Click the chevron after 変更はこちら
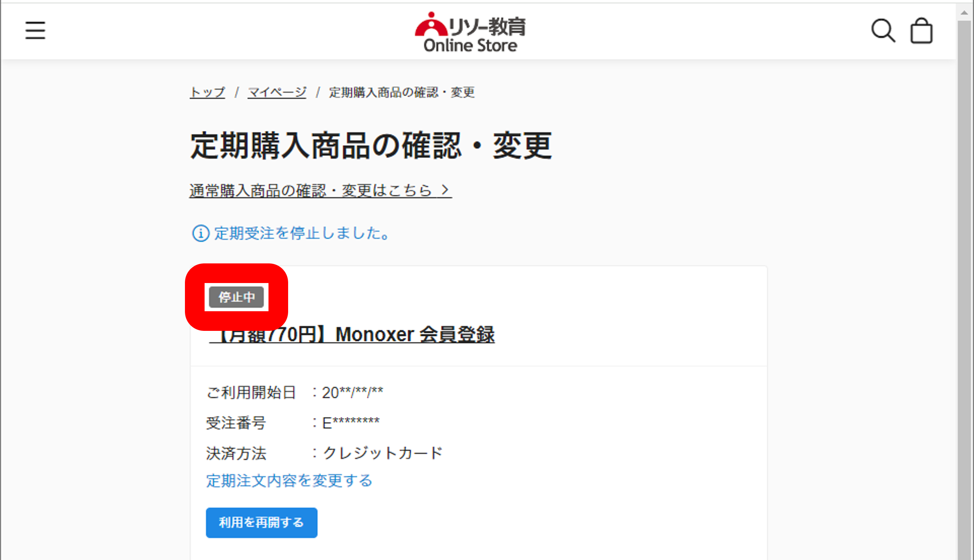Viewport: 974px width, 560px height. click(x=445, y=190)
